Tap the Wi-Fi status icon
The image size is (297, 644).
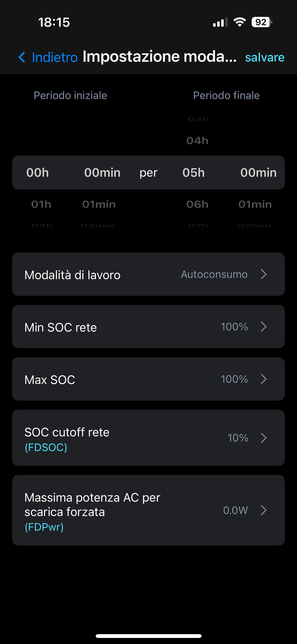(239, 22)
